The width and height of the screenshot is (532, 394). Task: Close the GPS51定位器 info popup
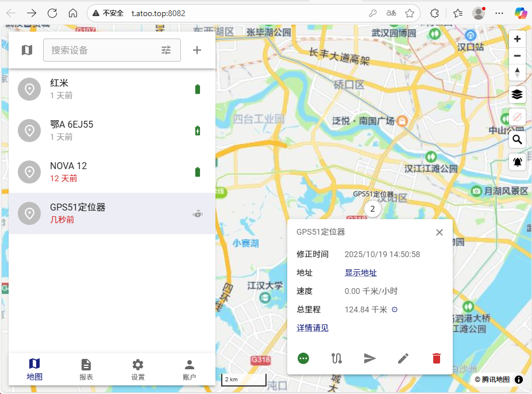tap(440, 232)
